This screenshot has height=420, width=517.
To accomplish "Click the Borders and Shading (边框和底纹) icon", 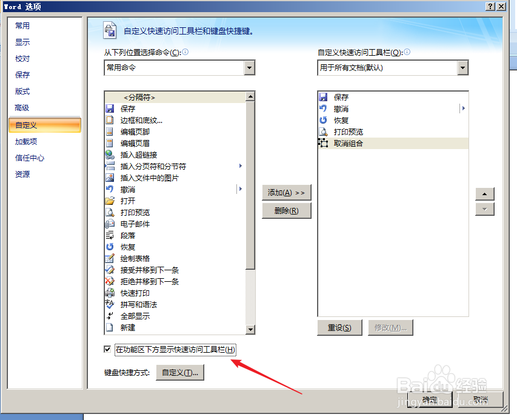I will point(110,120).
